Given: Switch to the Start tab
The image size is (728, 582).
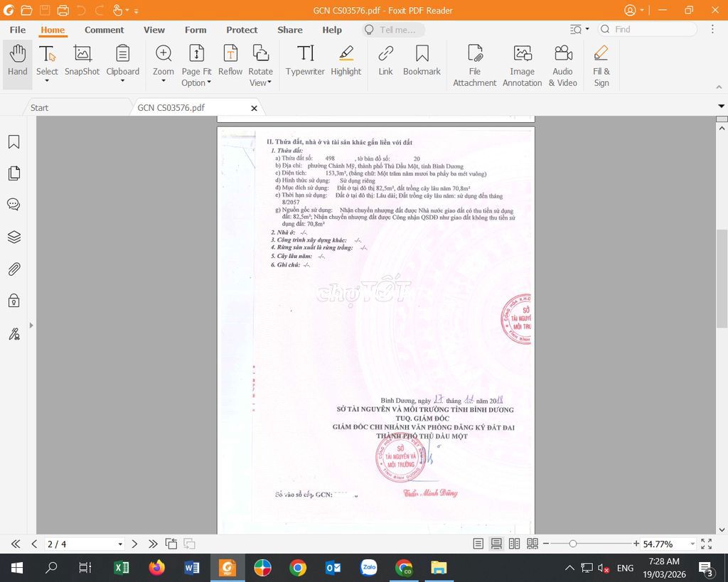Looking at the screenshot, I should pos(40,108).
